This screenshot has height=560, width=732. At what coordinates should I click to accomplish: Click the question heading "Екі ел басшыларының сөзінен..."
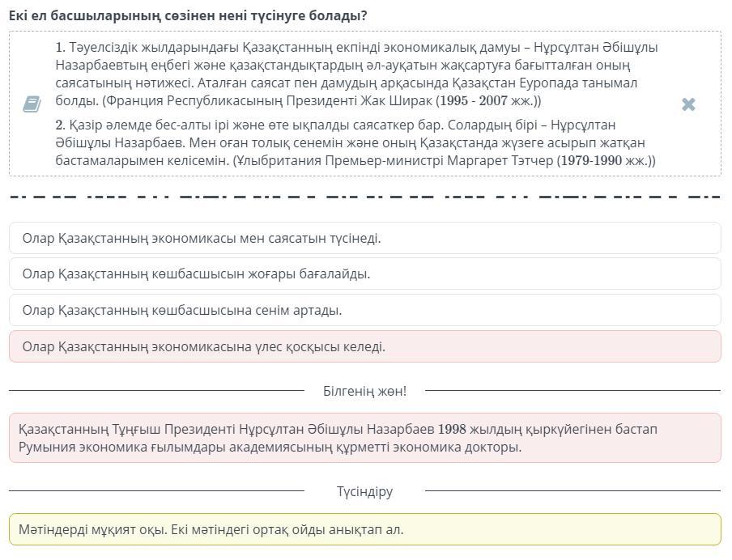[188, 15]
